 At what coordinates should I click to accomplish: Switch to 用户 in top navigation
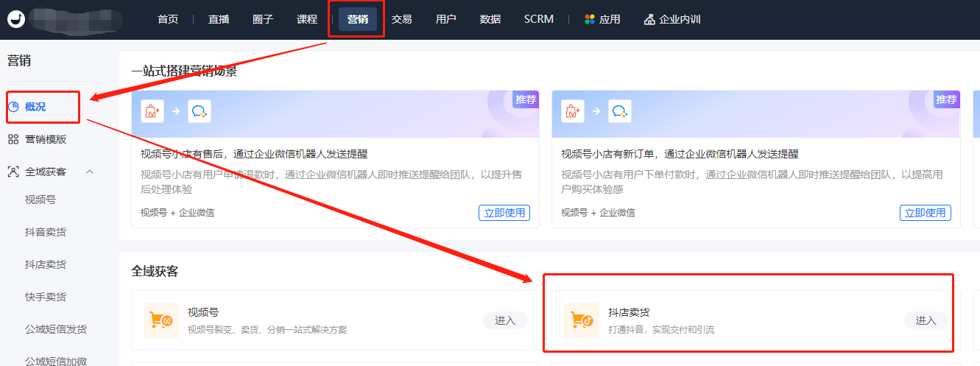(x=446, y=19)
